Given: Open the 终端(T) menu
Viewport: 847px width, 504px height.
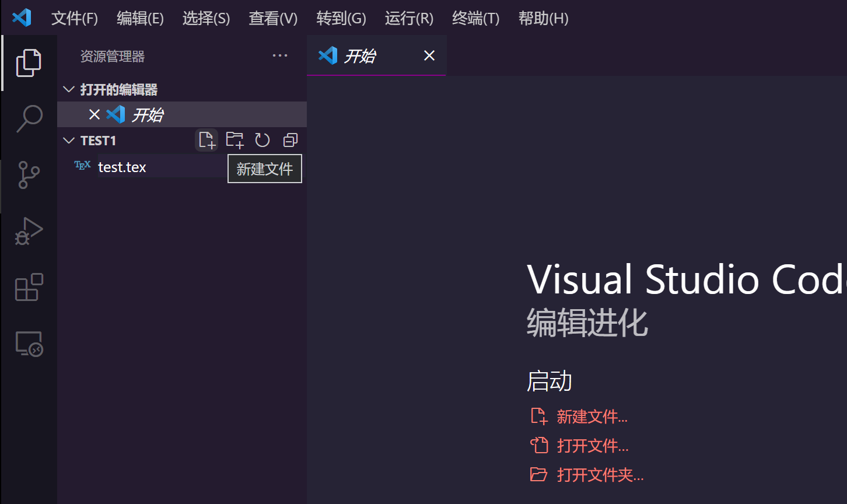Looking at the screenshot, I should click(475, 18).
